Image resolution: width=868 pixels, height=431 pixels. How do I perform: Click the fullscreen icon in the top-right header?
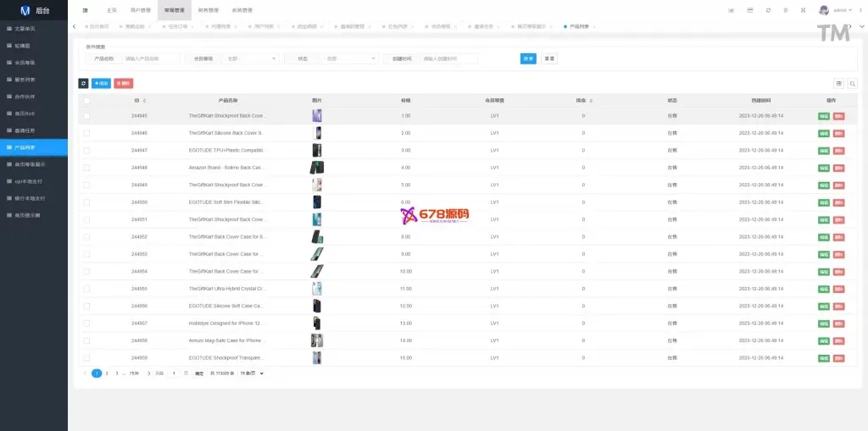coord(802,10)
